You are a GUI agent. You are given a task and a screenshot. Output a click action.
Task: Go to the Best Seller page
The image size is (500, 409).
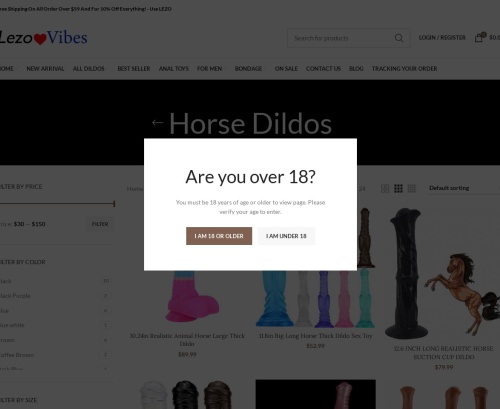134,69
